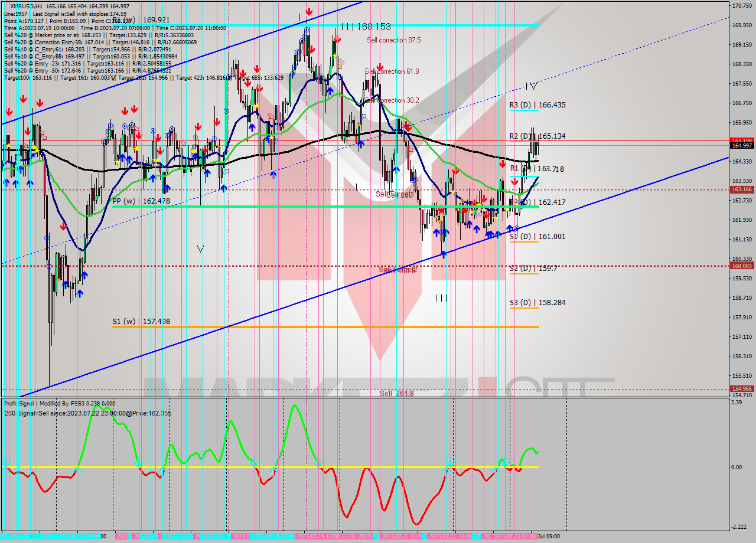Screen dimensions: 756x543
Task: Click the S1 (D) 161.001 support label
Action: 537,236
